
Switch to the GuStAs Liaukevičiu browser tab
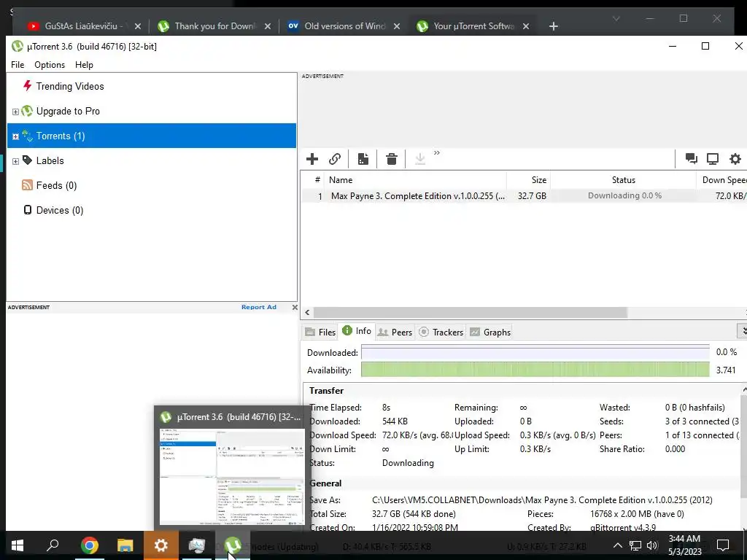[x=84, y=26]
